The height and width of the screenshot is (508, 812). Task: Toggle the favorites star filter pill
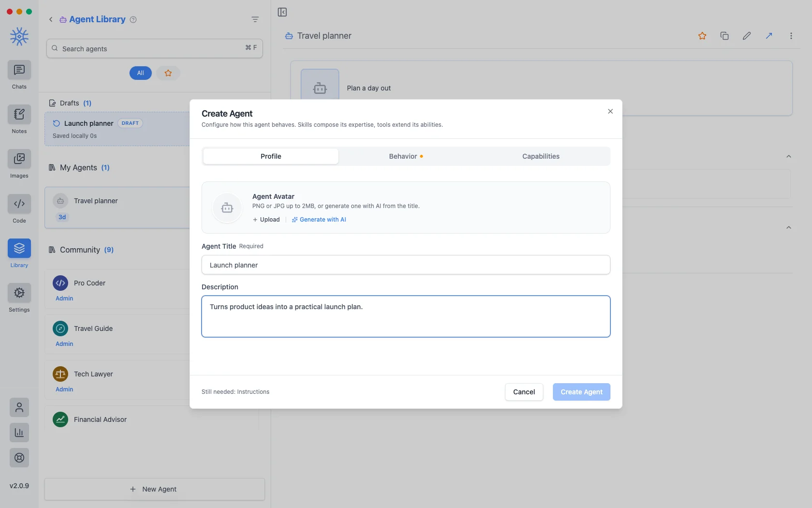point(168,73)
